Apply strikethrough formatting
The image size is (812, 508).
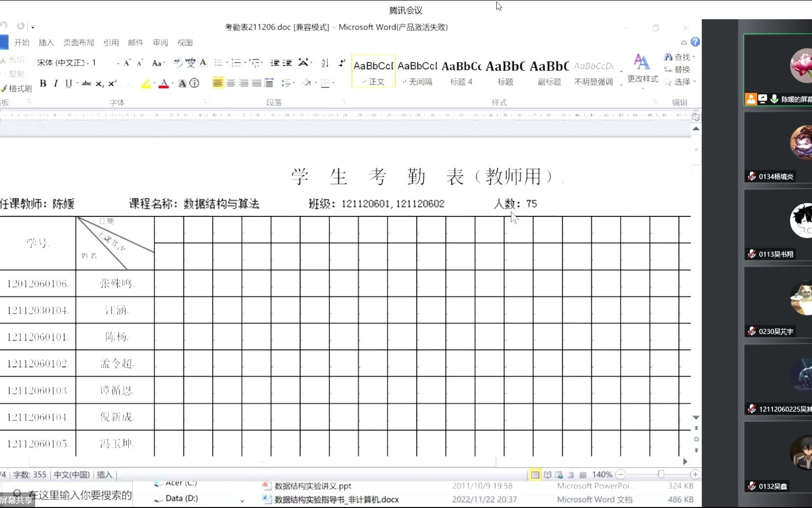[86, 84]
